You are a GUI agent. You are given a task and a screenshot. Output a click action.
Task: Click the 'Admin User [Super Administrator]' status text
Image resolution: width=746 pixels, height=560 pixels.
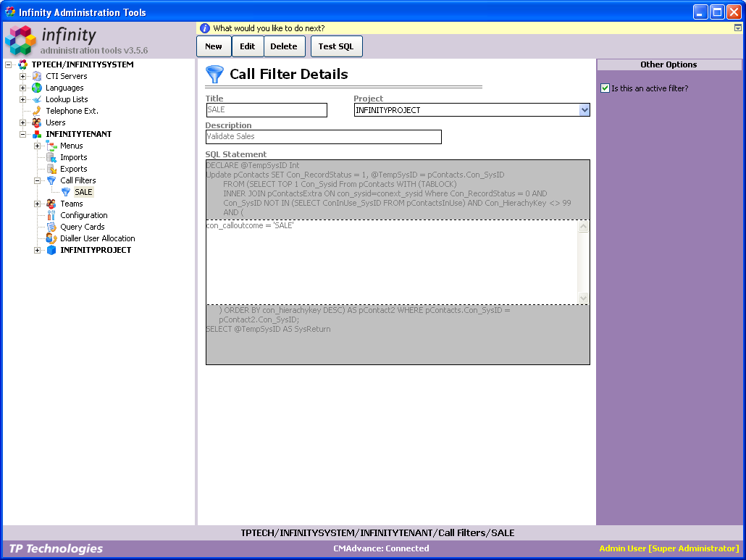669,548
